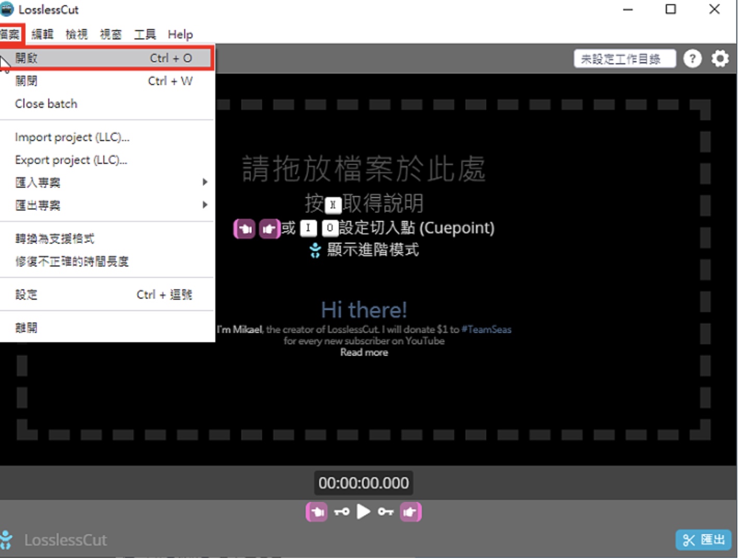Select the Close batch menu entry
This screenshot has width=741, height=560.
click(107, 104)
